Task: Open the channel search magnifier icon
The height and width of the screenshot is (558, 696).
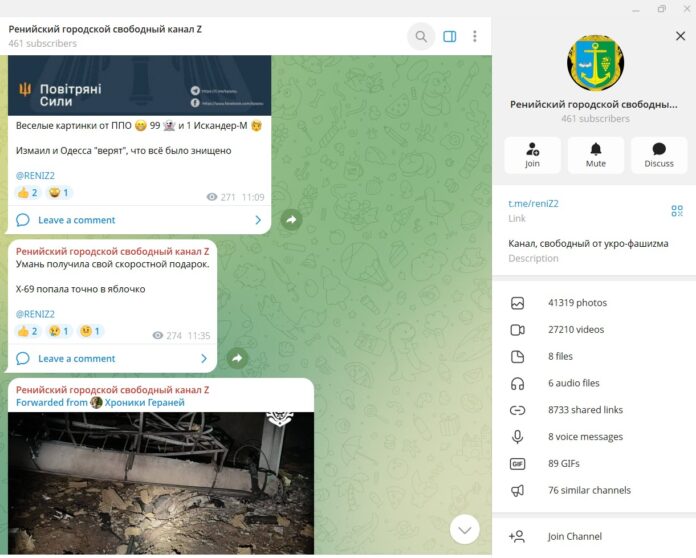Action: [x=421, y=37]
